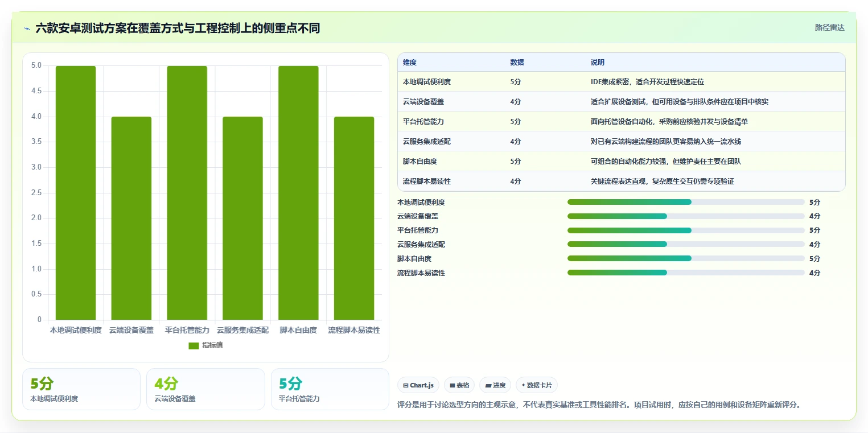Select table cell starting '可组合的自动化能力较强'
The height and width of the screenshot is (433, 868).
click(x=666, y=162)
